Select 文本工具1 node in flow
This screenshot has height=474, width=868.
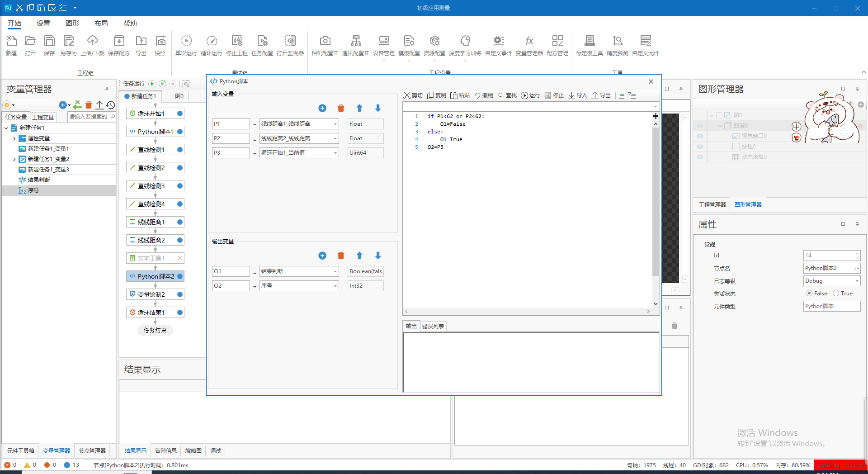[155, 258]
